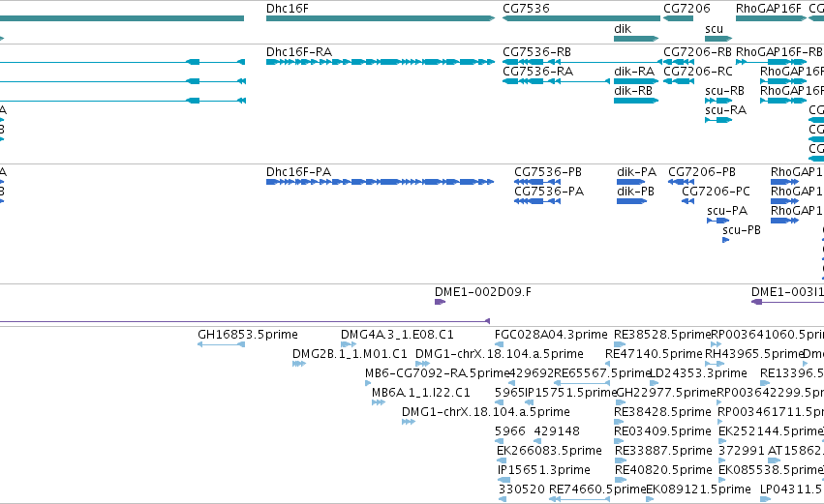Select the CG7206-RB transcript

679,62
